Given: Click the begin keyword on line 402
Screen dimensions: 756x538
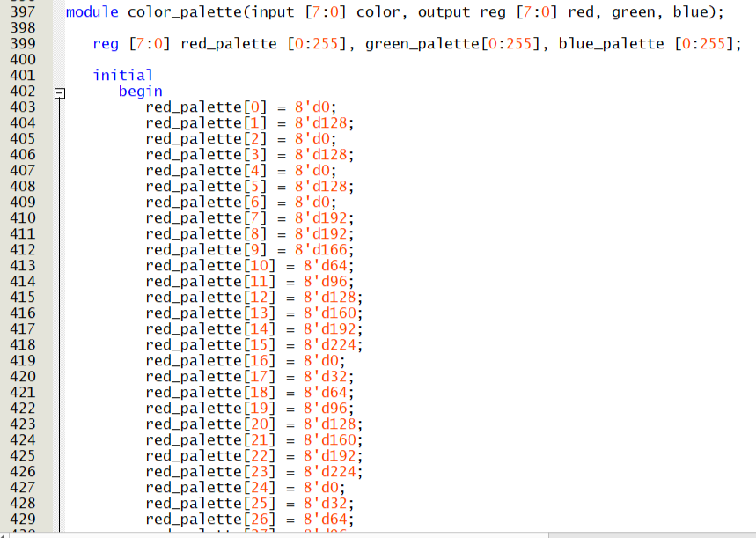Looking at the screenshot, I should [141, 91].
